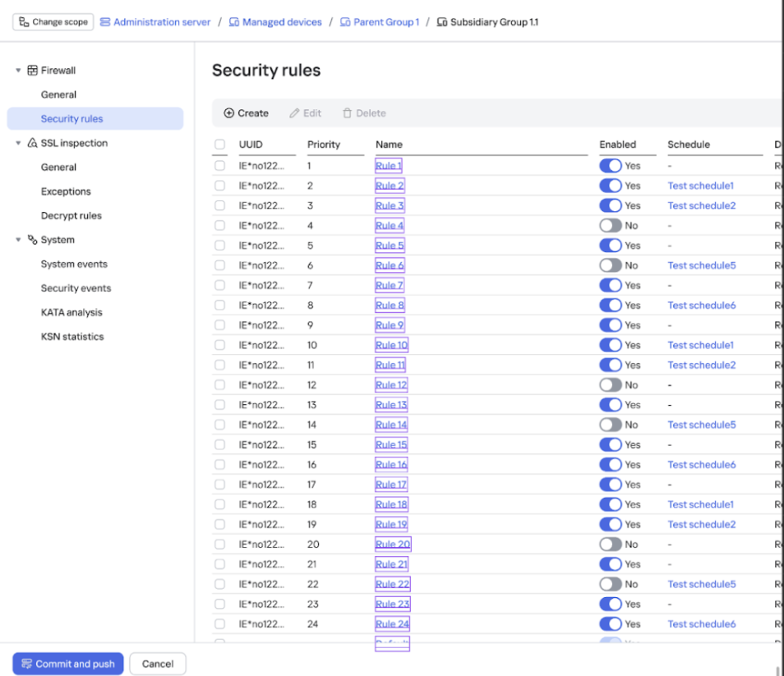This screenshot has height=676, width=784.
Task: Click the Commit and push button
Action: pyautogui.click(x=68, y=664)
